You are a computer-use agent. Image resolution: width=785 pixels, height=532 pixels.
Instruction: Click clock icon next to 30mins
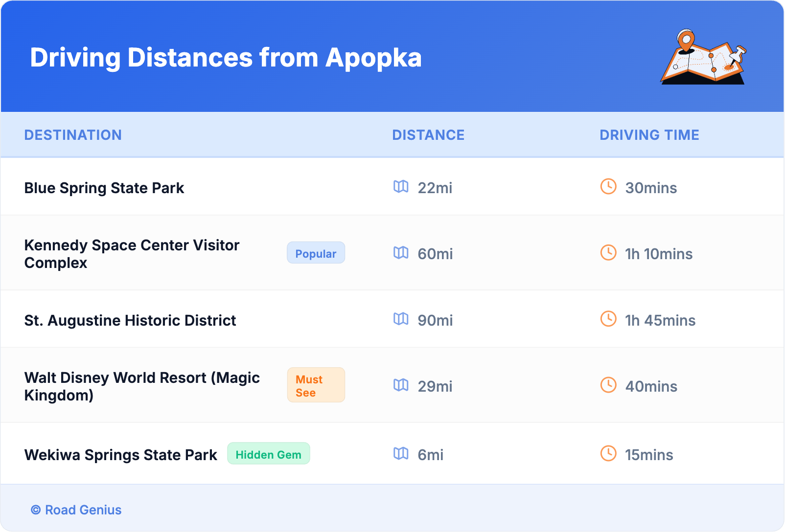608,186
